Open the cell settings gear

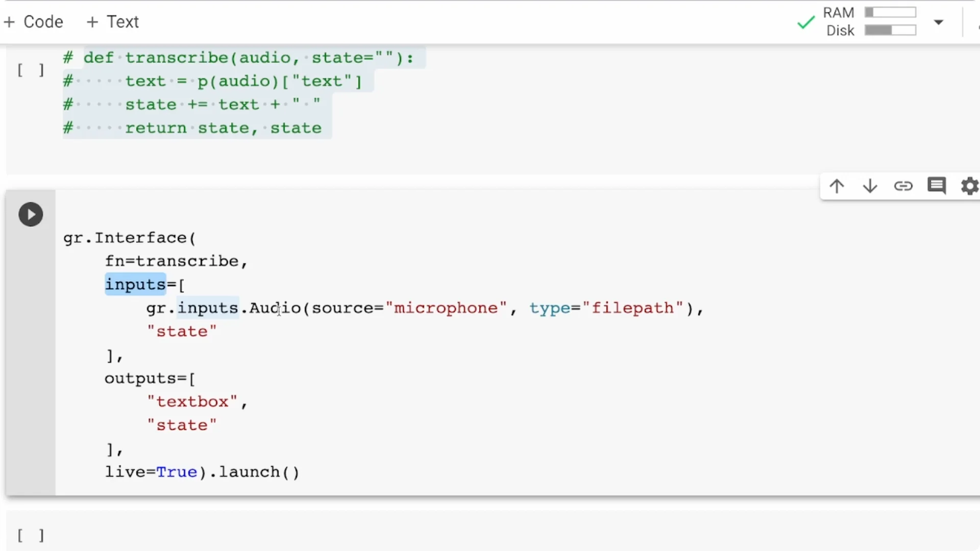tap(969, 186)
